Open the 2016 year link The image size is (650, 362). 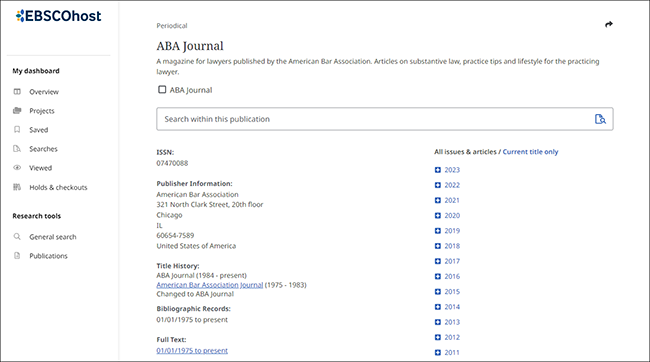(x=452, y=277)
